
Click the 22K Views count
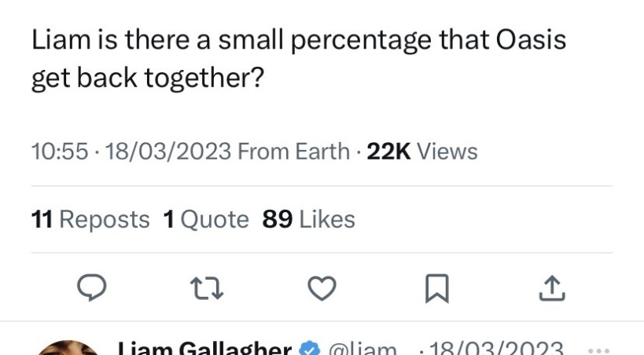[422, 151]
